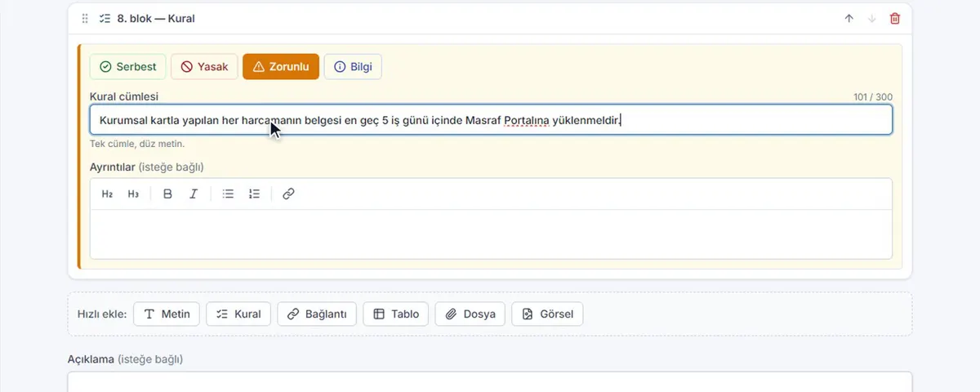
Task: Click the Açıklama text area
Action: (490, 382)
